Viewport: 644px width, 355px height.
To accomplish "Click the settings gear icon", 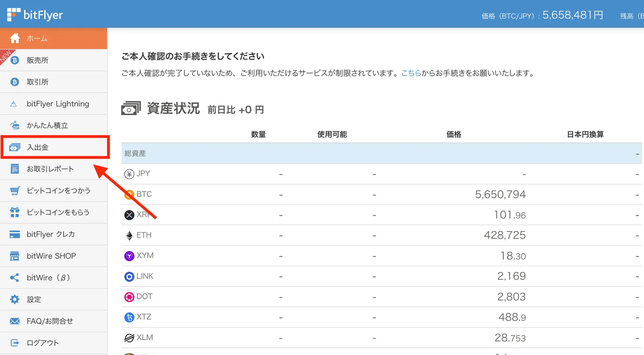I will (x=15, y=299).
